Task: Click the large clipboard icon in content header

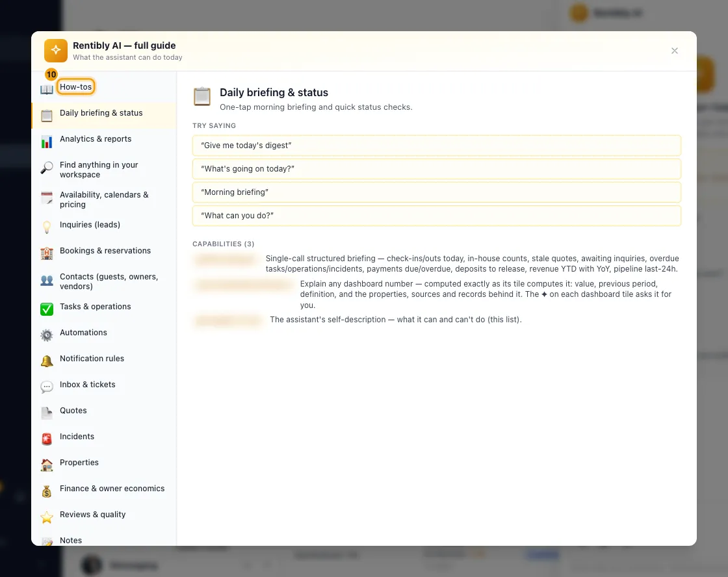Action: pyautogui.click(x=202, y=97)
